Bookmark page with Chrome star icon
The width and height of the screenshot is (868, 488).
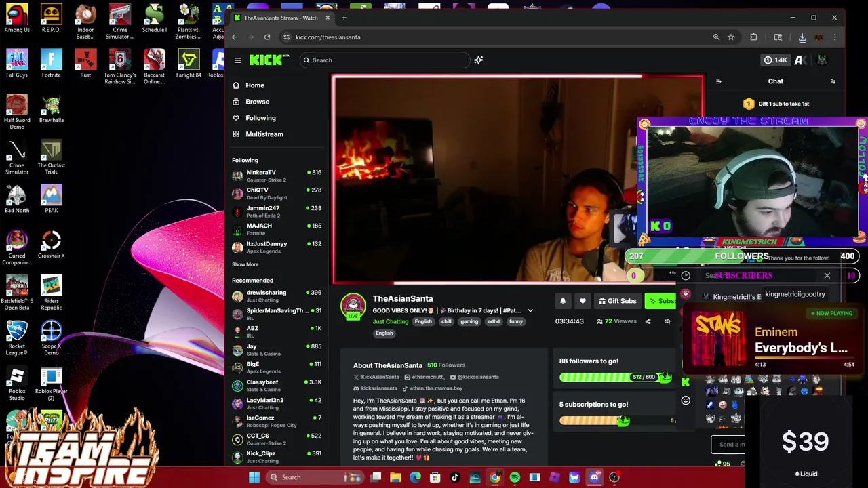coord(731,37)
